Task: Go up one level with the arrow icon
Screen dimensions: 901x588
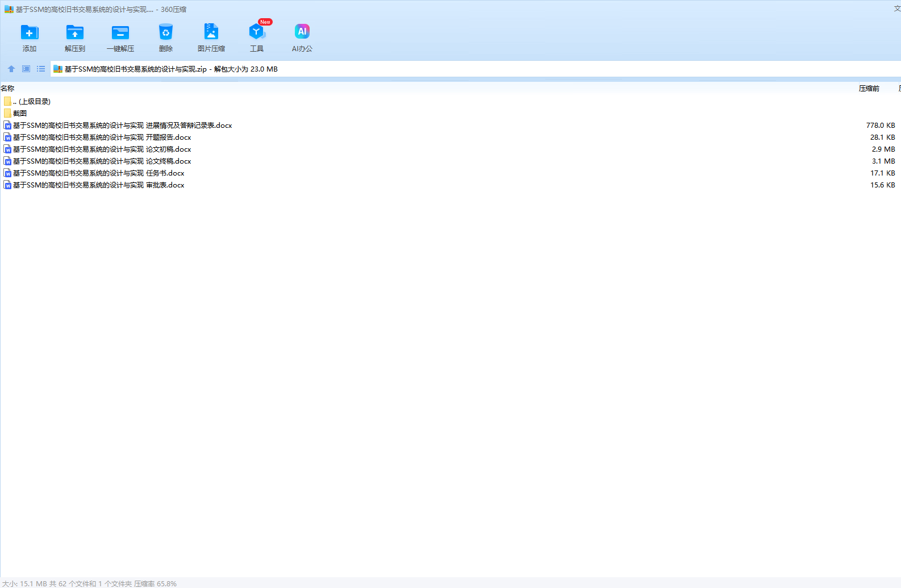Action: point(11,69)
